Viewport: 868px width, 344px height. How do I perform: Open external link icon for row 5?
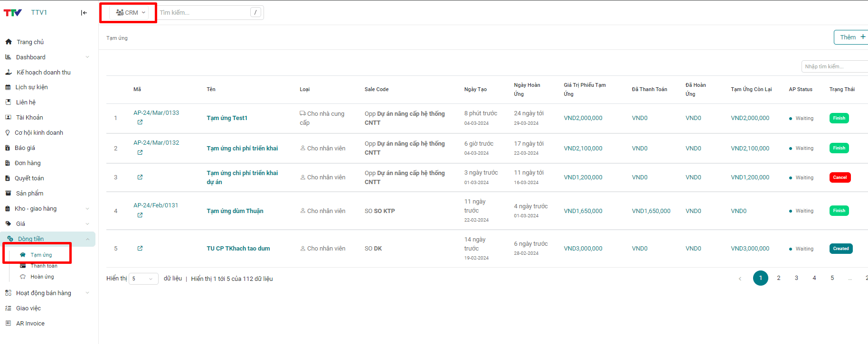click(x=140, y=248)
